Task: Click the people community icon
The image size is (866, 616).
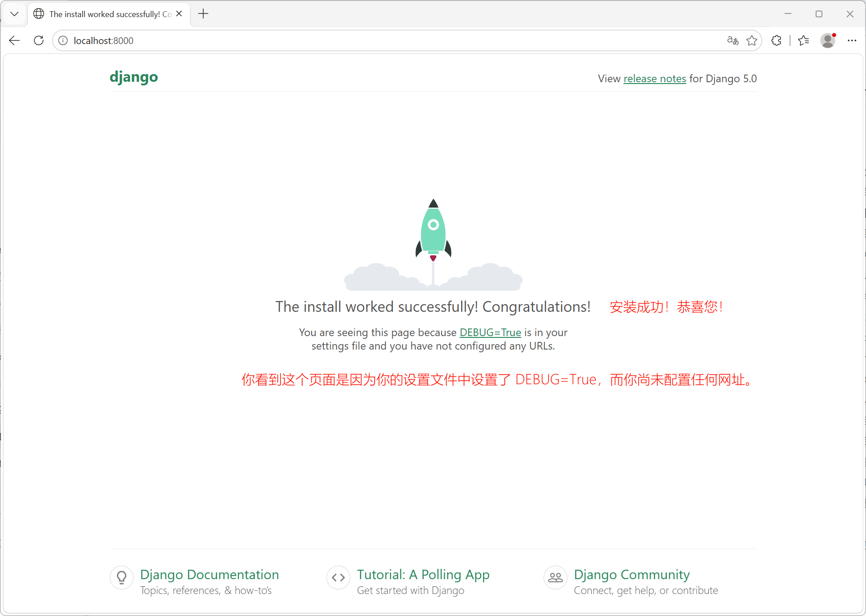Action: click(555, 577)
